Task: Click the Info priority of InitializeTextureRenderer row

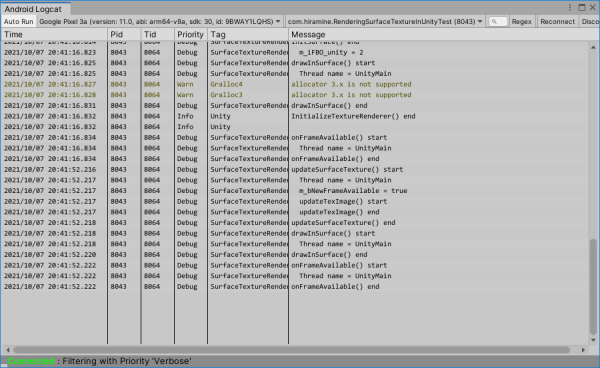Action: (x=185, y=116)
